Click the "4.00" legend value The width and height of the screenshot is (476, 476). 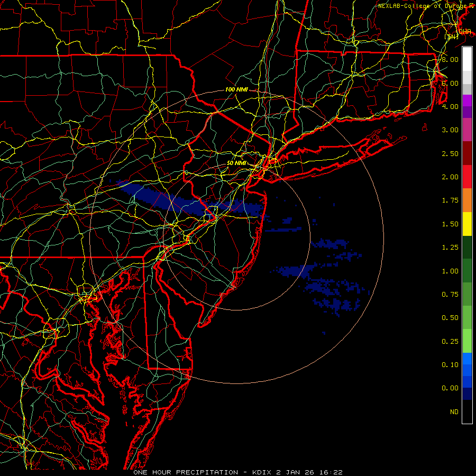point(450,106)
